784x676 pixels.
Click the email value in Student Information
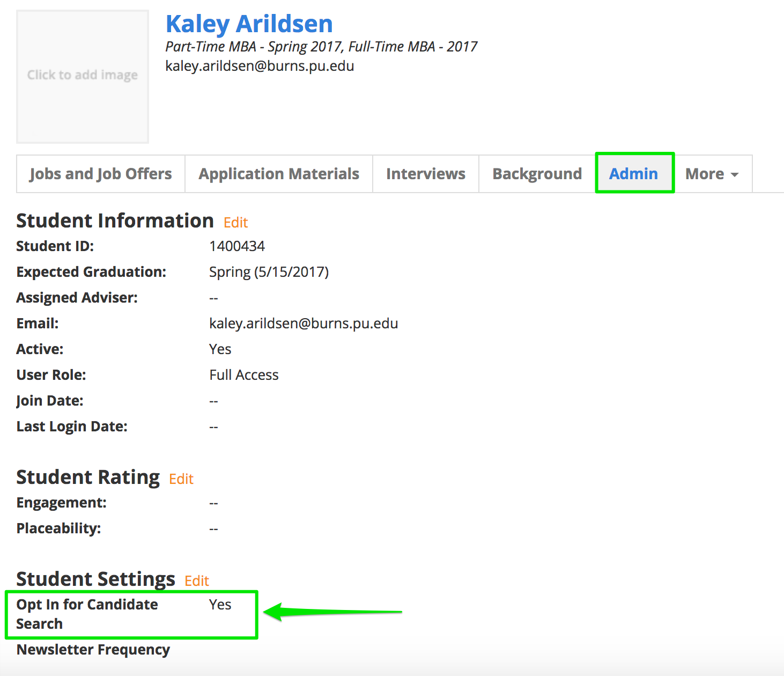click(304, 324)
